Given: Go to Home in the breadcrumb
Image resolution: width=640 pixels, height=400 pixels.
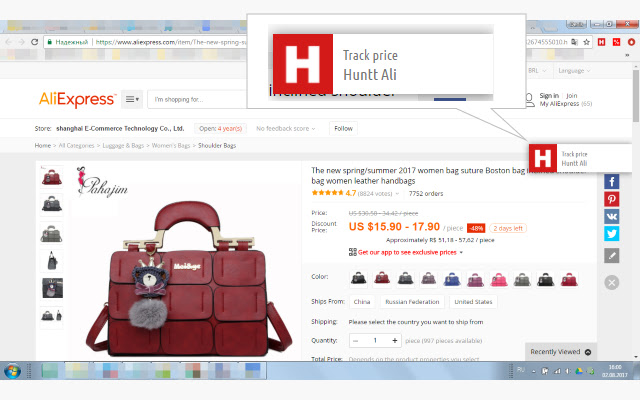Looking at the screenshot, I should pyautogui.click(x=43, y=145).
